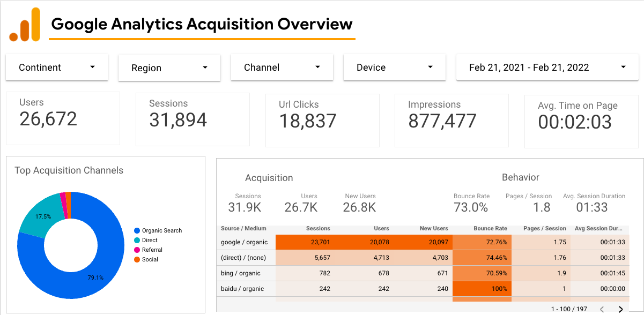This screenshot has height=315, width=644.
Task: Click the Google Analytics logo icon
Action: (x=25, y=24)
